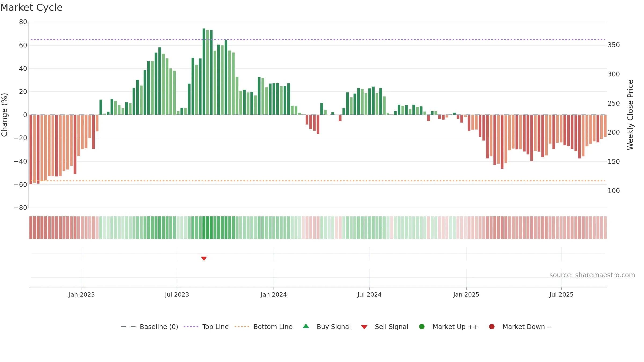
Task: Click the Baseline (0) legend entry
Action: coord(149,327)
